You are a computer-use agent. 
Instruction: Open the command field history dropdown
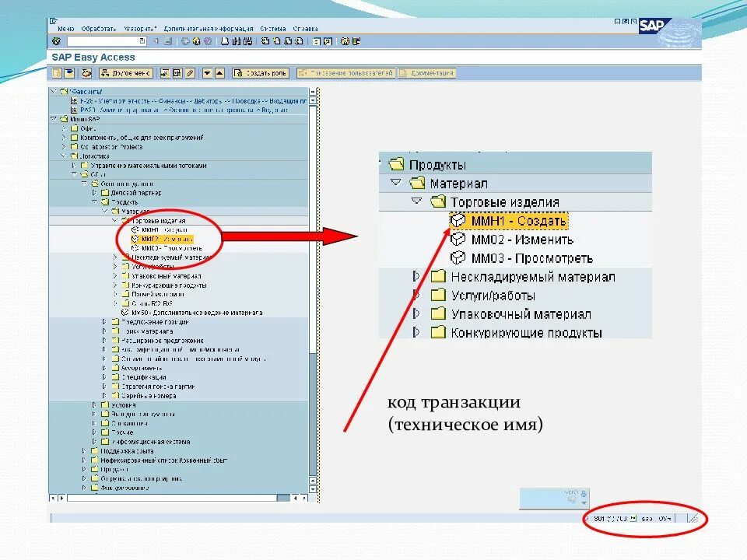tap(142, 41)
